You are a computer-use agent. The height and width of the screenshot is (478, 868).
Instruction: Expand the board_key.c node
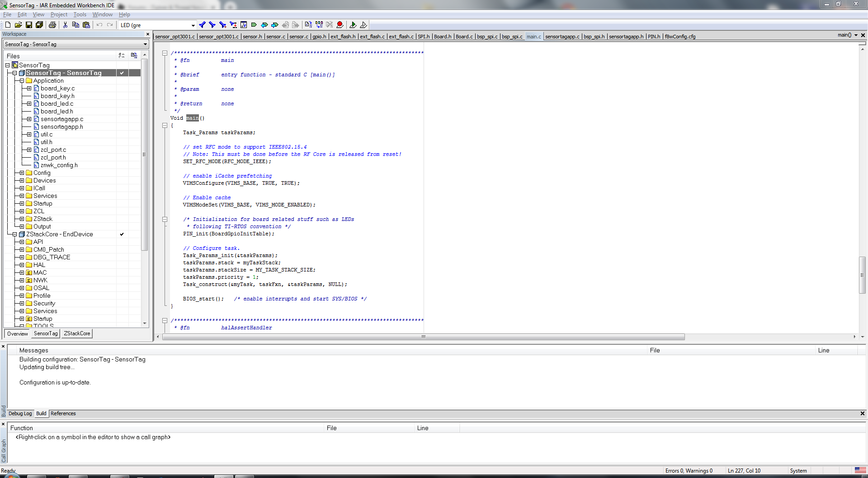[x=29, y=88]
